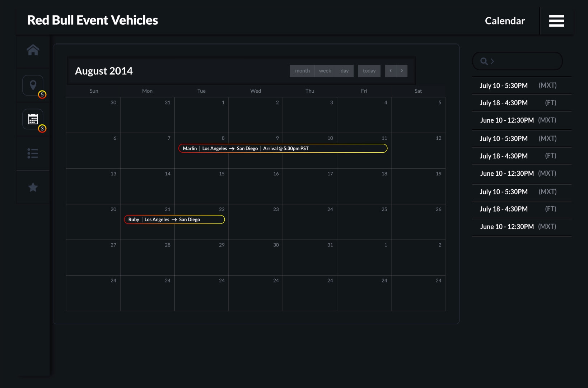Open the Ruby Los Angeles to San Diego event

click(x=174, y=220)
